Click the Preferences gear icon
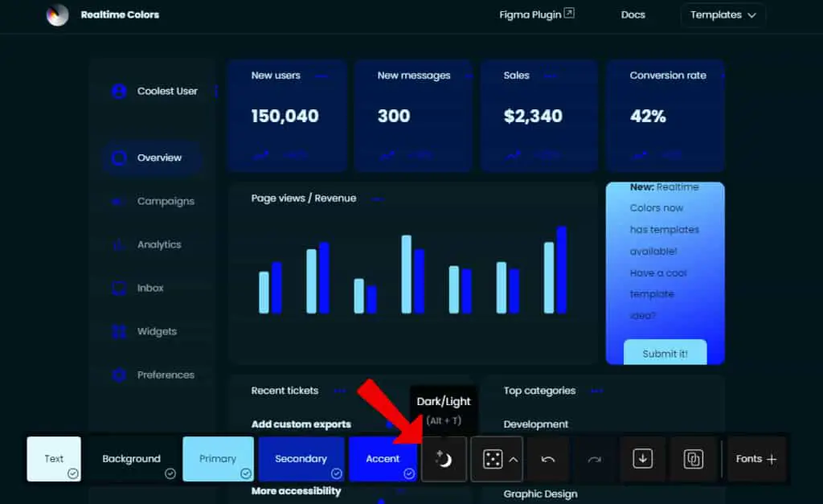This screenshot has height=504, width=823. coord(119,375)
